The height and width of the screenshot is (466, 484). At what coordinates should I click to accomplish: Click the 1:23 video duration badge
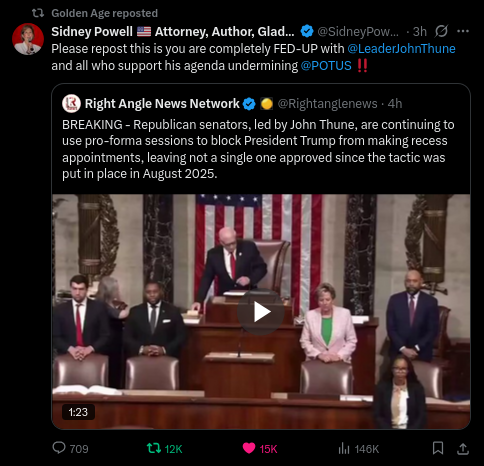tap(78, 412)
